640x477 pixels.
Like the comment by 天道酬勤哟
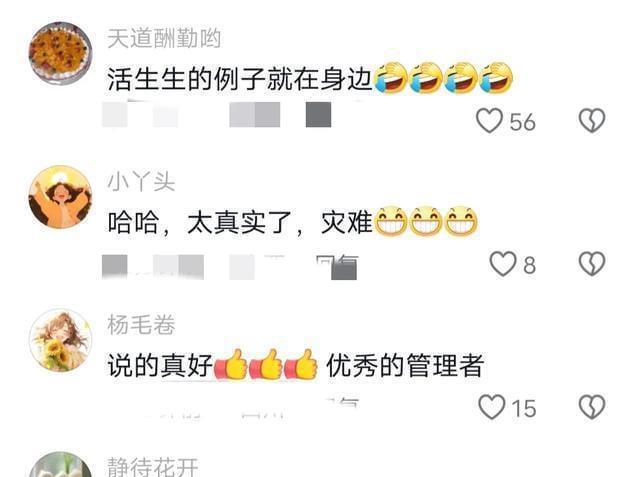tap(489, 121)
